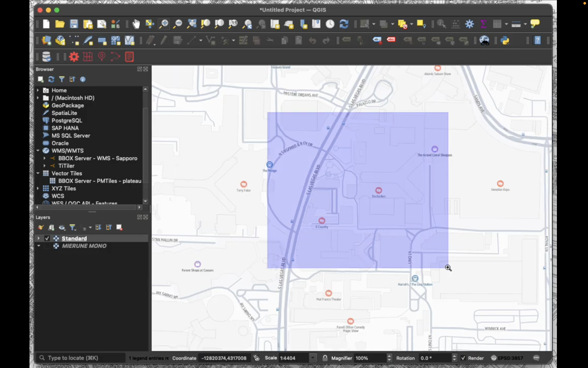Open the attribute table
The height and width of the screenshot is (368, 588).
click(498, 24)
